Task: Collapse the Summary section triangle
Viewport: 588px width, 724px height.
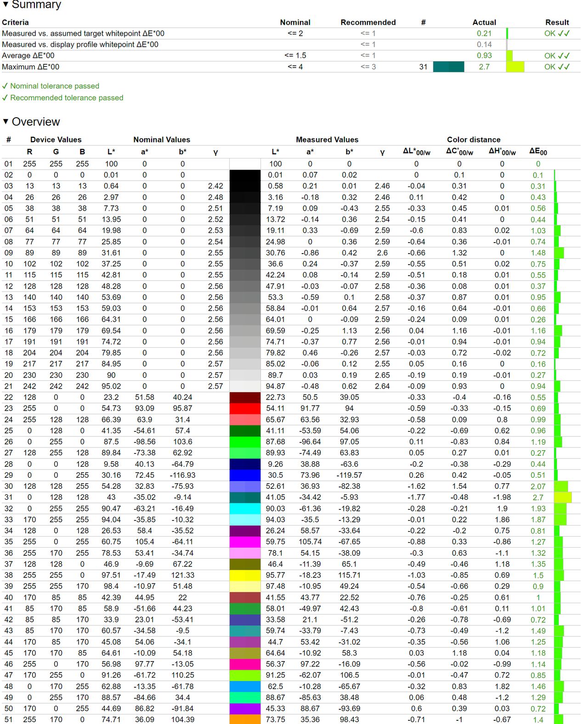Action: (x=6, y=5)
